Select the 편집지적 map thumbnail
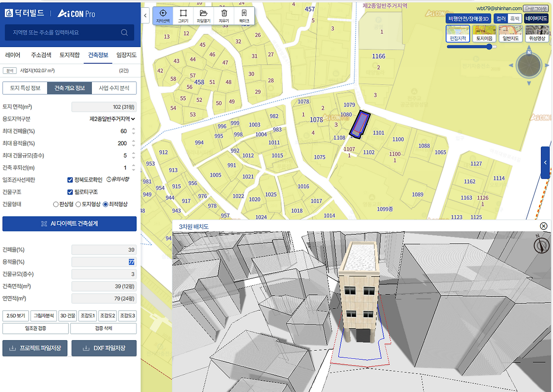Image resolution: width=553 pixels, height=392 pixels. pos(458,34)
